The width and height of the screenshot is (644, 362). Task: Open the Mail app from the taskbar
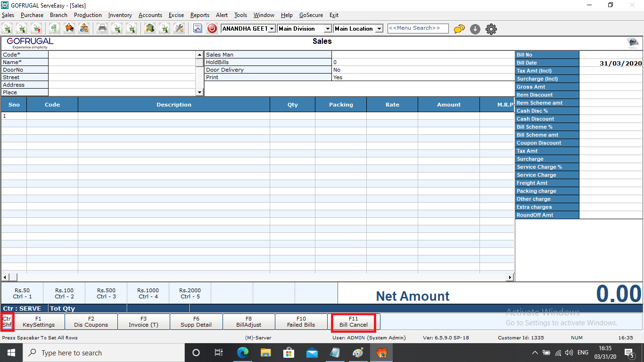(x=312, y=353)
